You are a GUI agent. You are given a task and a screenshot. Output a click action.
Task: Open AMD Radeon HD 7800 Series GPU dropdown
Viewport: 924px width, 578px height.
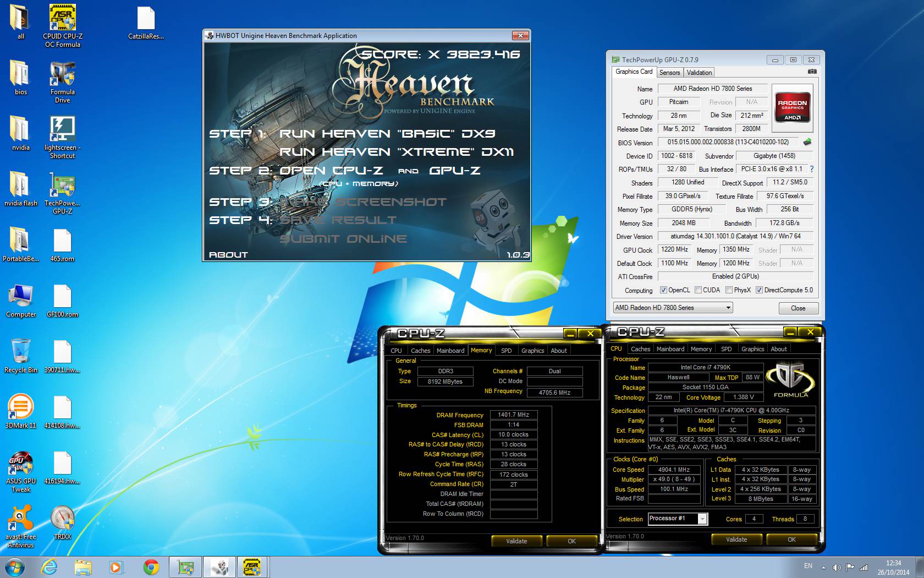[x=673, y=308]
